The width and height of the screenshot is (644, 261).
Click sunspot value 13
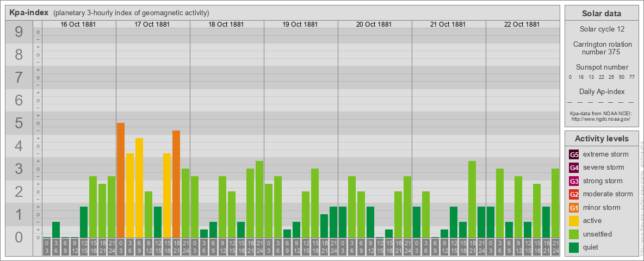[591, 77]
